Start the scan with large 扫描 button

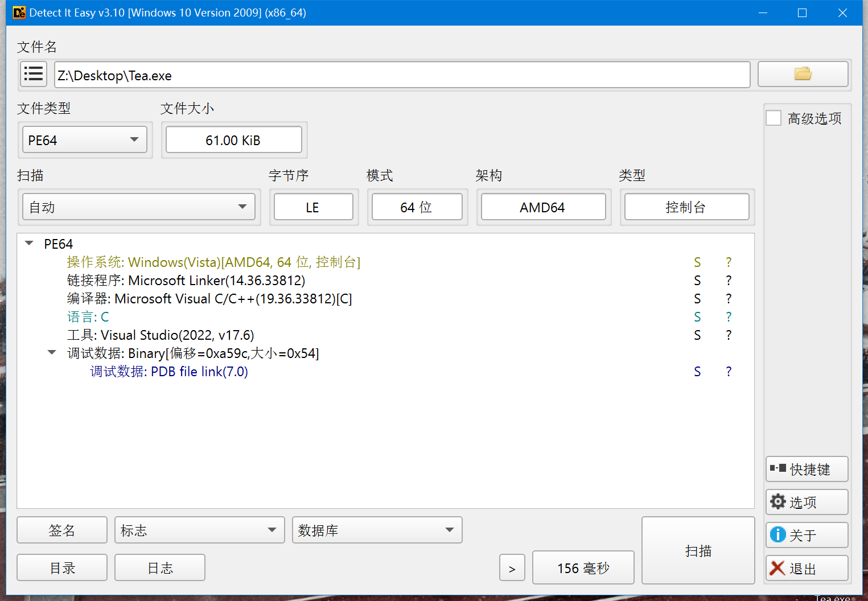(x=698, y=550)
